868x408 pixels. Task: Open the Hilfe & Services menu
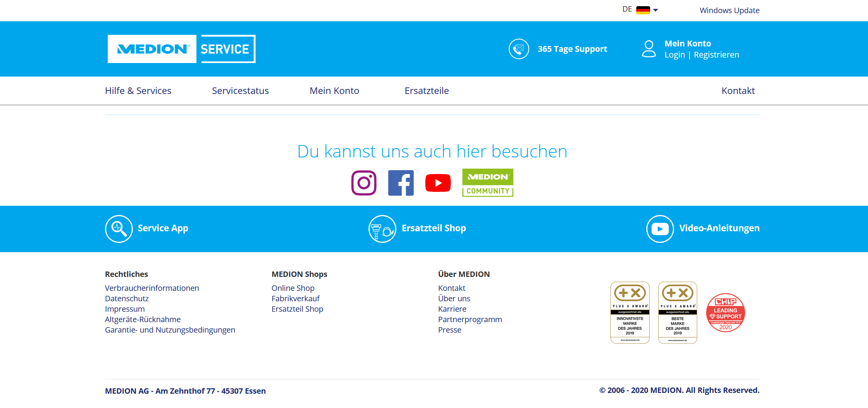click(138, 90)
